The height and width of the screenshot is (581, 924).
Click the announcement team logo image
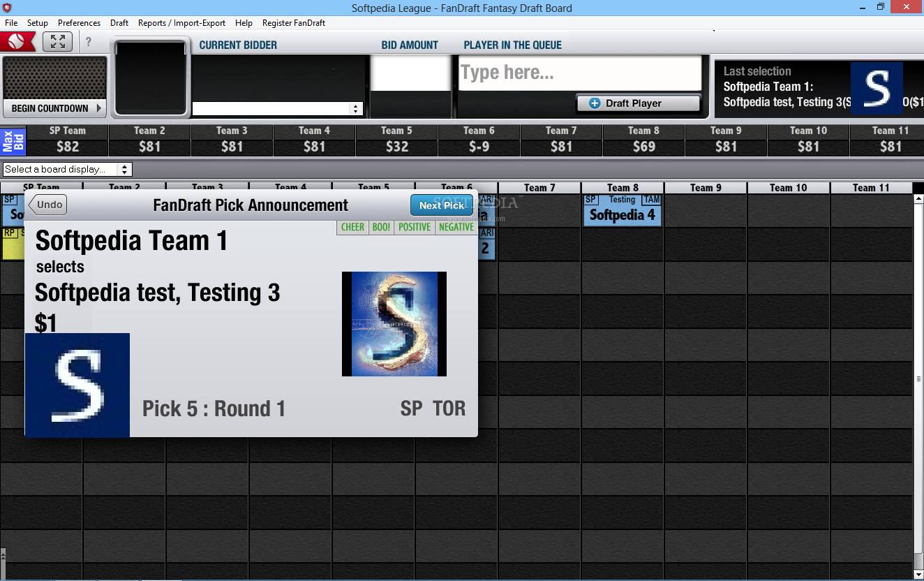tap(77, 385)
